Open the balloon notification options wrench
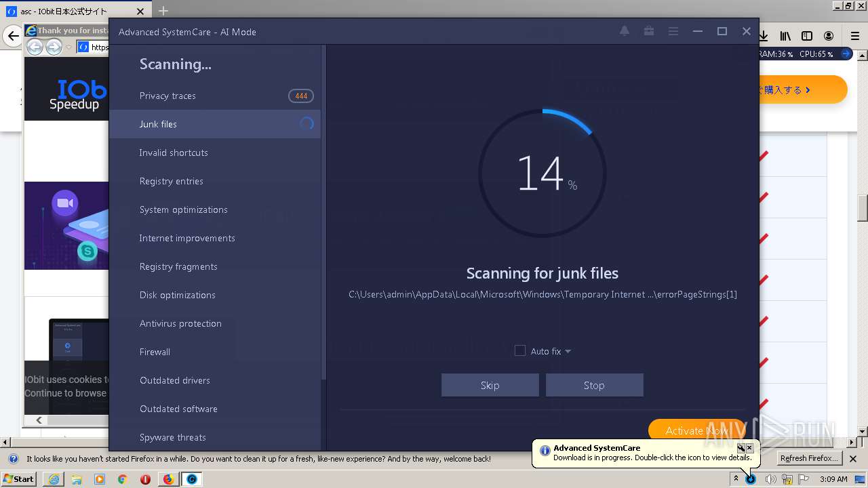This screenshot has height=488, width=868. point(741,448)
